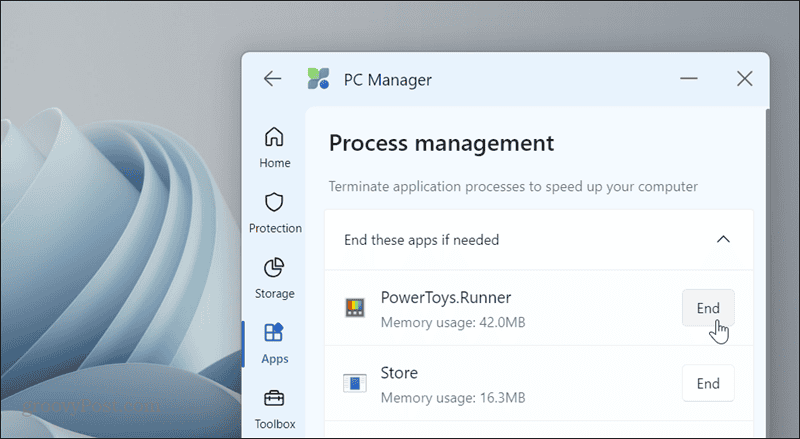Click the Terminate application processes description
The width and height of the screenshot is (800, 439).
pyautogui.click(x=513, y=187)
